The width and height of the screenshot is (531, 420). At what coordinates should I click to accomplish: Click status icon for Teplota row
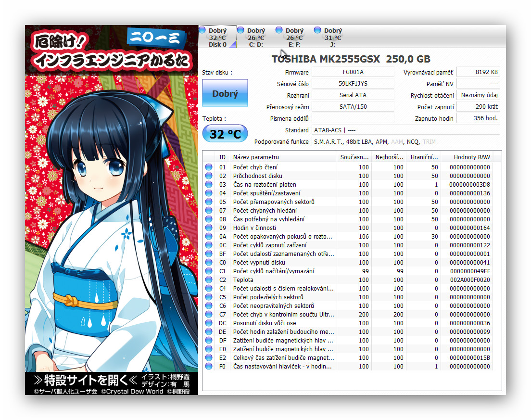click(209, 280)
